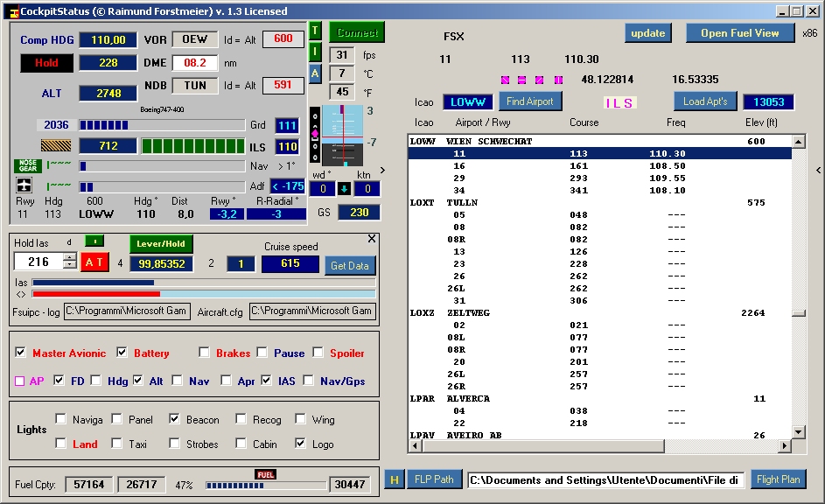Toggle Logo lights checkbox
825x504 pixels.
[x=300, y=443]
